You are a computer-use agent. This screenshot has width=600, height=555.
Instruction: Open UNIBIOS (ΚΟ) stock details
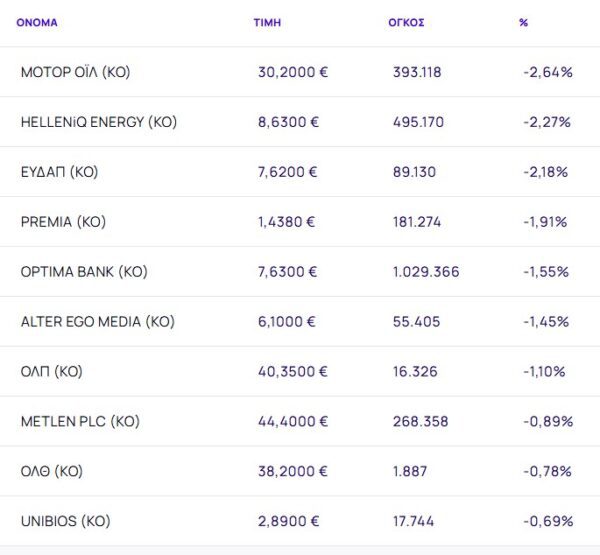pyautogui.click(x=65, y=521)
